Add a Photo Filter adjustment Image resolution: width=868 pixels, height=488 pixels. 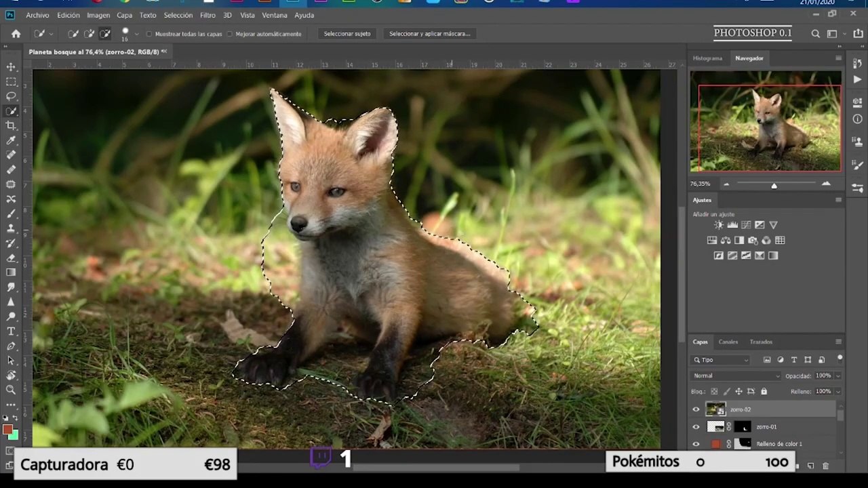(x=753, y=241)
